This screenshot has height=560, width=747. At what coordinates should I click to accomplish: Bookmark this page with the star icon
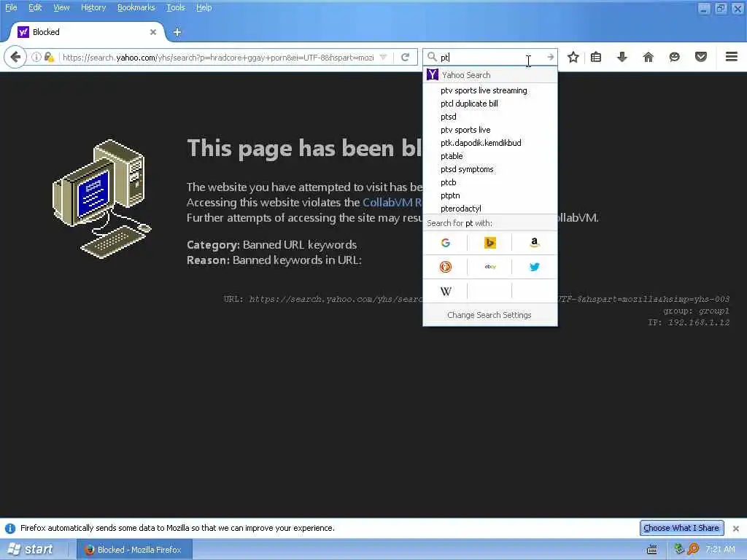[x=573, y=57]
